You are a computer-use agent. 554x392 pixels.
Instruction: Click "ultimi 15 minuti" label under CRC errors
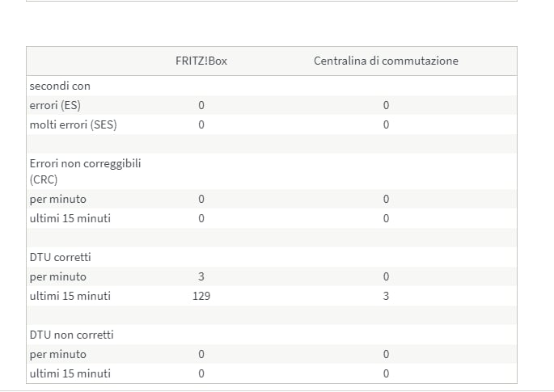(x=70, y=218)
